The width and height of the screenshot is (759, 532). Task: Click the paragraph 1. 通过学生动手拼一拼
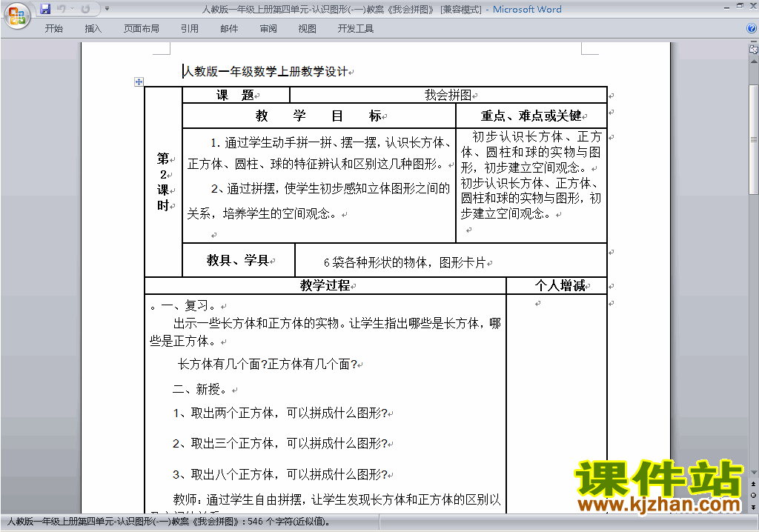pyautogui.click(x=319, y=153)
